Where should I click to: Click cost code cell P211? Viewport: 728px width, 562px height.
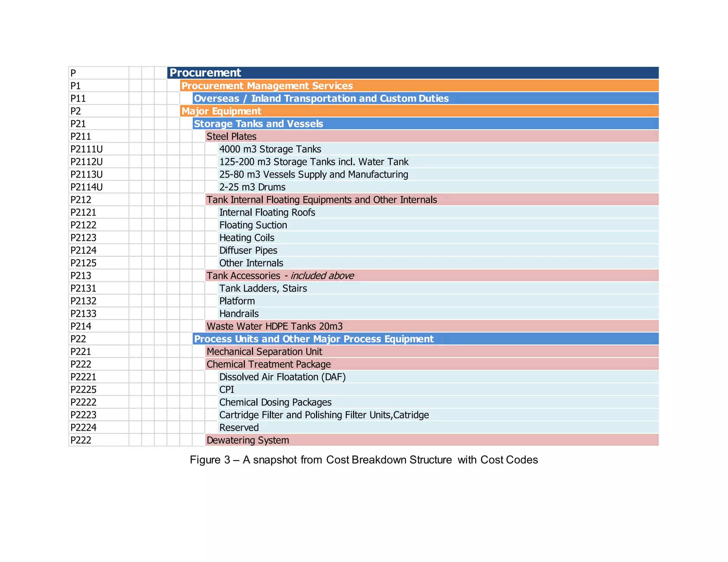(x=99, y=136)
